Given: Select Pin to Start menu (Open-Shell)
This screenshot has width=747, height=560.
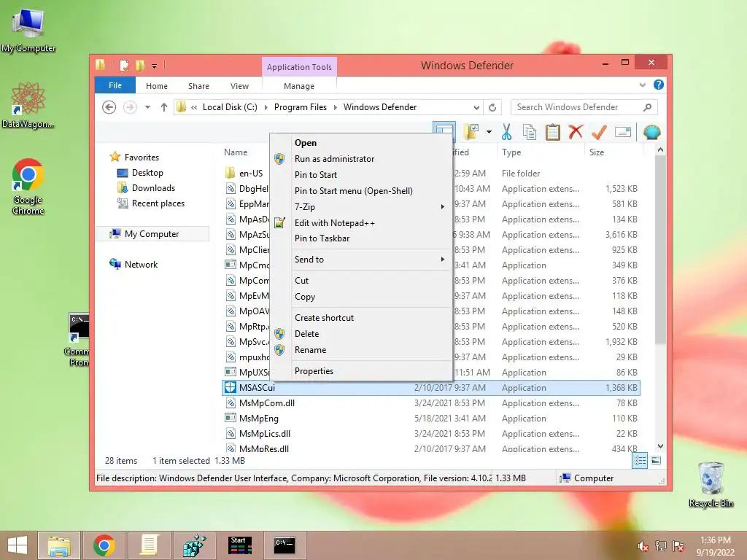Looking at the screenshot, I should (362, 191).
